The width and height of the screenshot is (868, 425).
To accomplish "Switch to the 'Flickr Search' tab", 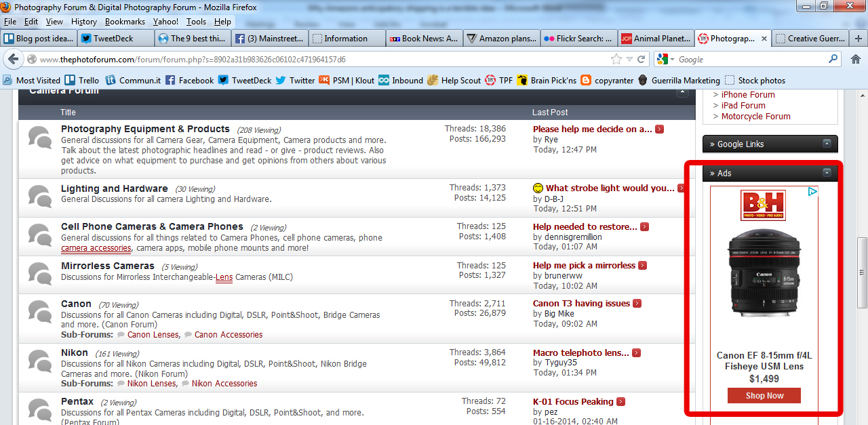I will pyautogui.click(x=579, y=39).
